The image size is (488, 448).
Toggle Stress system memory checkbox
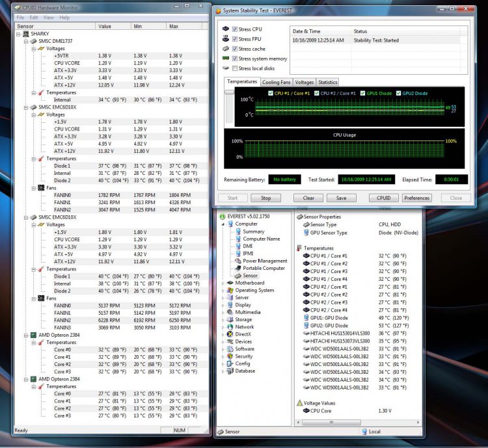click(x=235, y=59)
